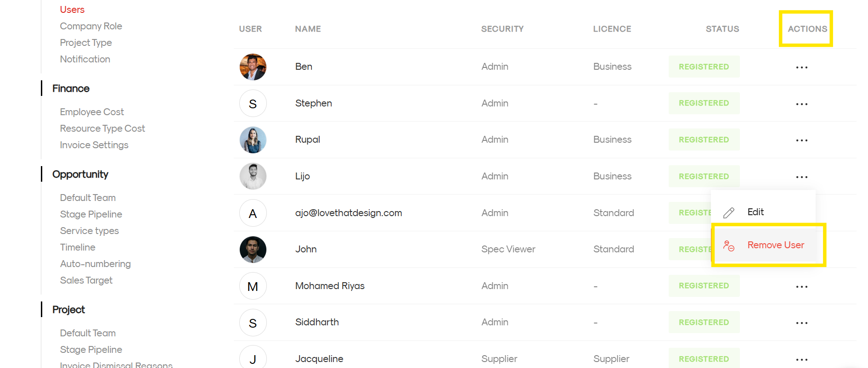Open the ellipsis menu for Siddharth
Screen dimensions: 868x368
click(801, 323)
